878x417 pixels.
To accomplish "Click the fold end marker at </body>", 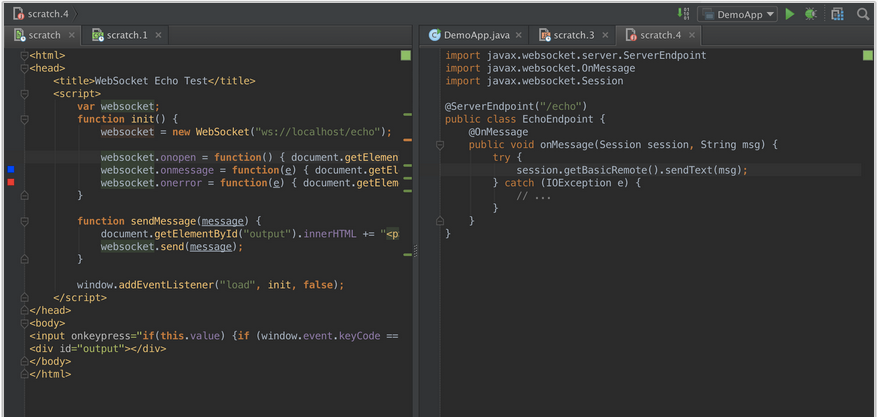I will point(24,362).
